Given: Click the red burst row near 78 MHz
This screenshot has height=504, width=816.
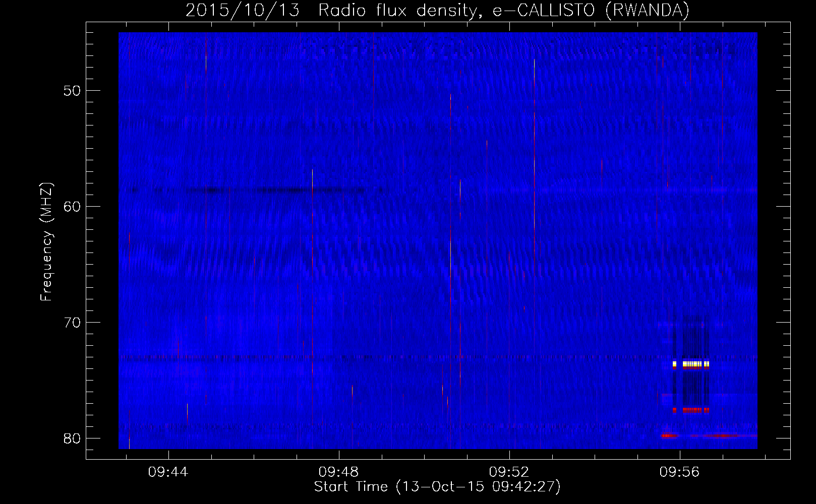Looking at the screenshot, I should (691, 410).
